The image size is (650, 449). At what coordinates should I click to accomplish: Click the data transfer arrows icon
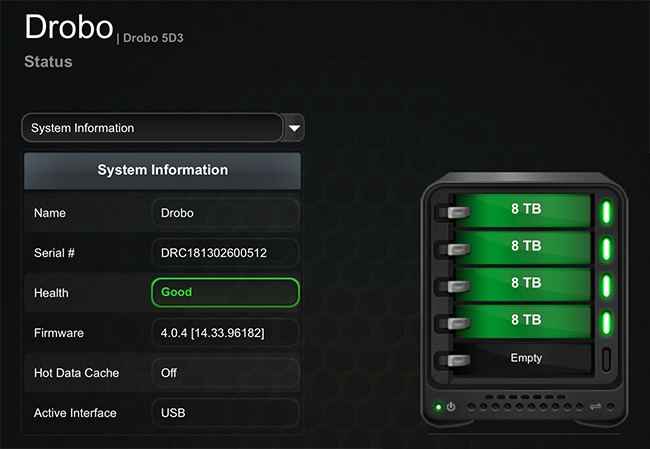click(595, 406)
